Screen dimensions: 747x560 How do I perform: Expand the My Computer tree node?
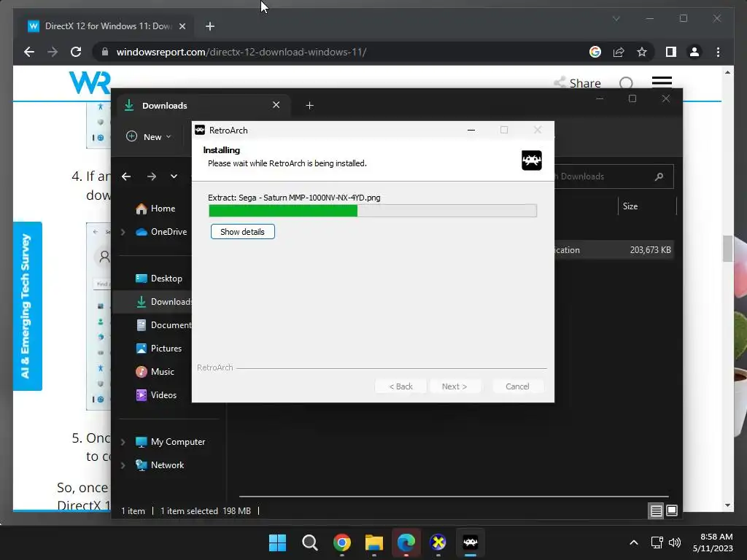click(123, 442)
